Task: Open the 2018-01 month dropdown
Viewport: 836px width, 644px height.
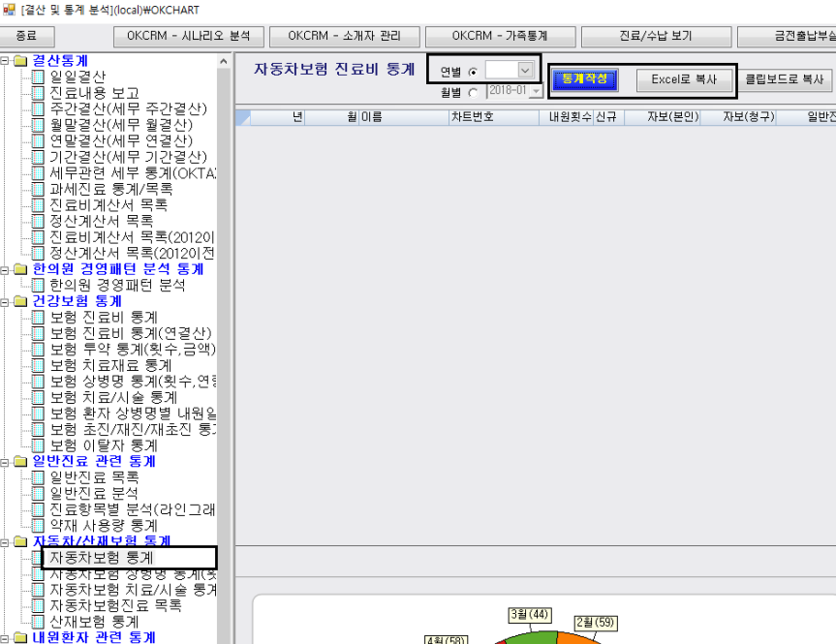Action: (537, 92)
